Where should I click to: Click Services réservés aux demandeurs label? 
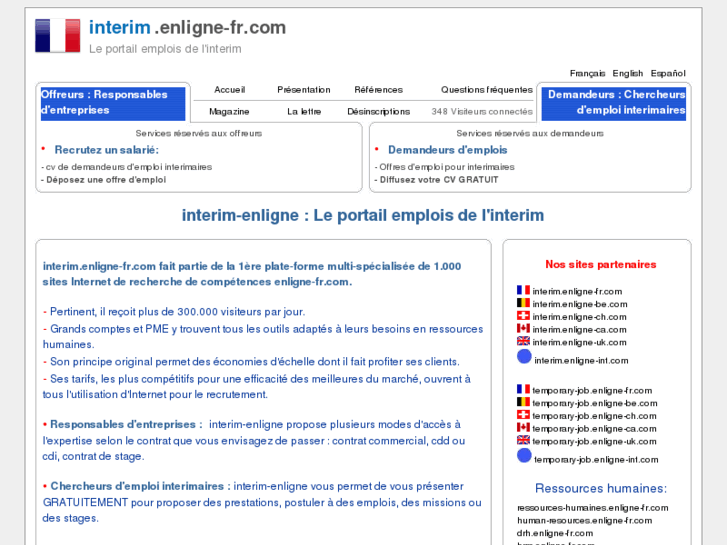530,134
